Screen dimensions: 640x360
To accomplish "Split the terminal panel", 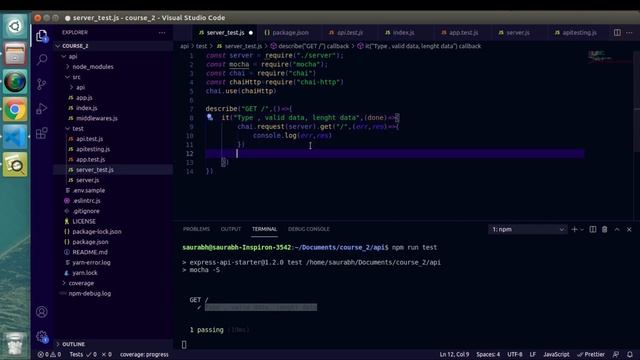I will tap(593, 229).
